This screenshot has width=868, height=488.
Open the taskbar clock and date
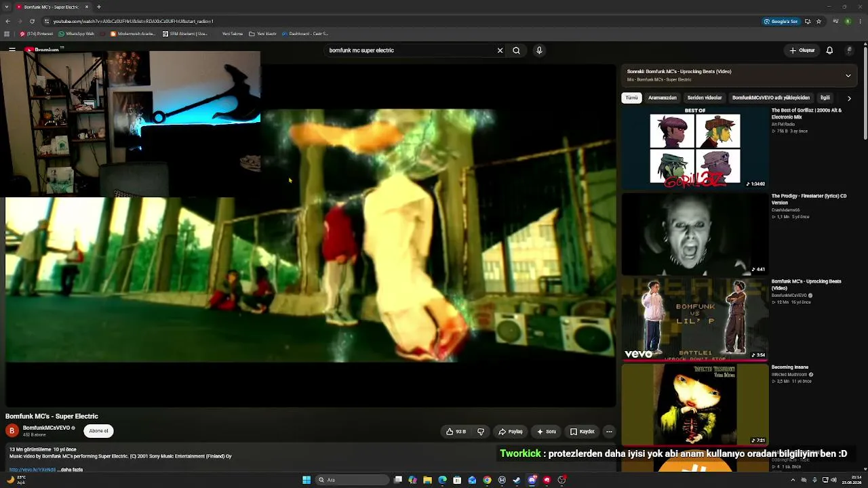853,480
